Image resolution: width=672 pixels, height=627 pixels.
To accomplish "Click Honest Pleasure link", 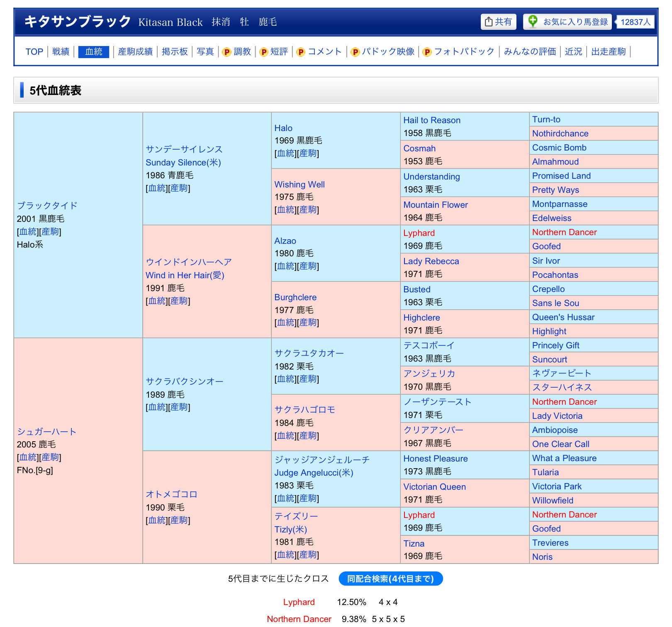I will tap(436, 459).
